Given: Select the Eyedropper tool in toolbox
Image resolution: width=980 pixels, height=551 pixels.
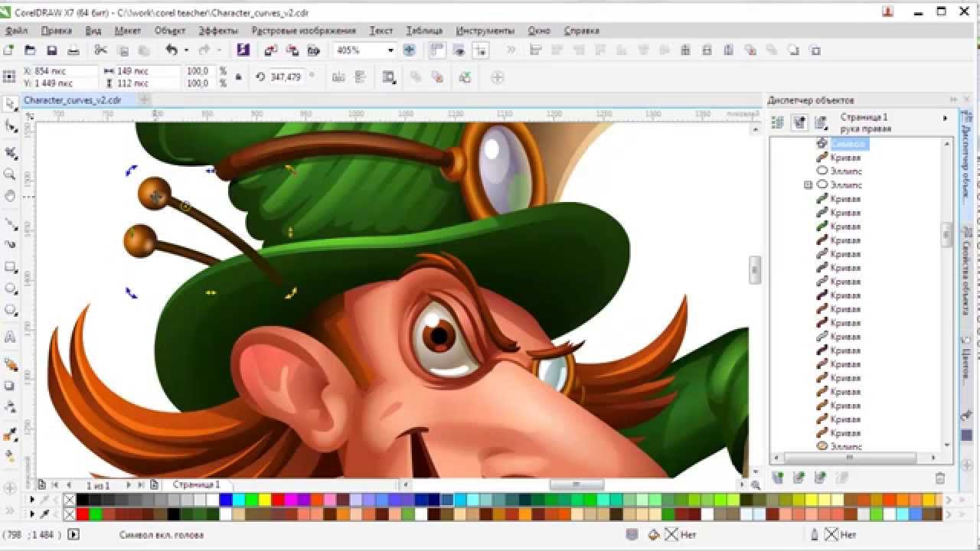Looking at the screenshot, I should point(10,435).
